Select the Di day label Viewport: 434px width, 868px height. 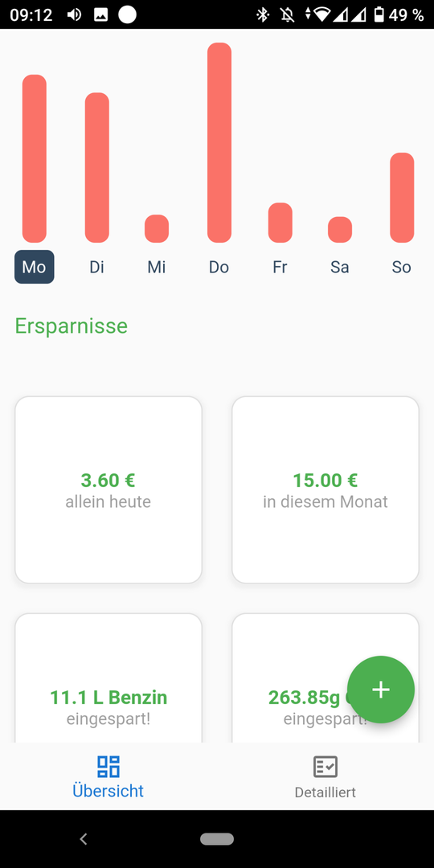97,267
